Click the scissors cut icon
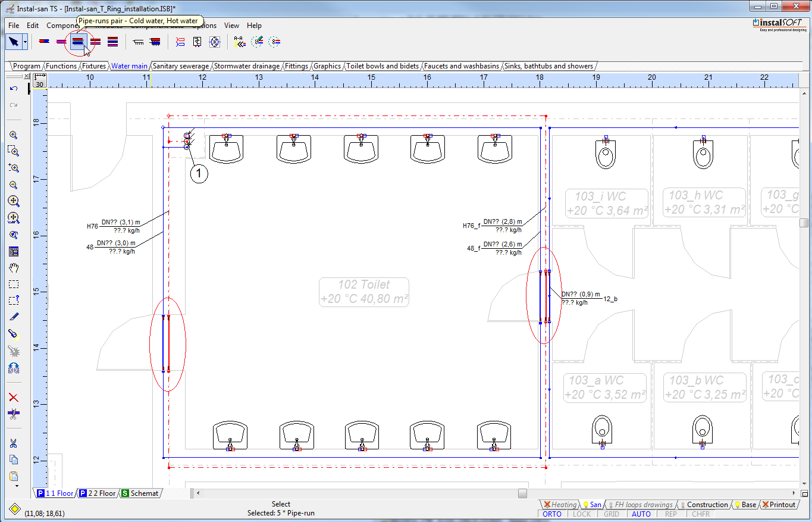The width and height of the screenshot is (812, 522). coord(14,443)
